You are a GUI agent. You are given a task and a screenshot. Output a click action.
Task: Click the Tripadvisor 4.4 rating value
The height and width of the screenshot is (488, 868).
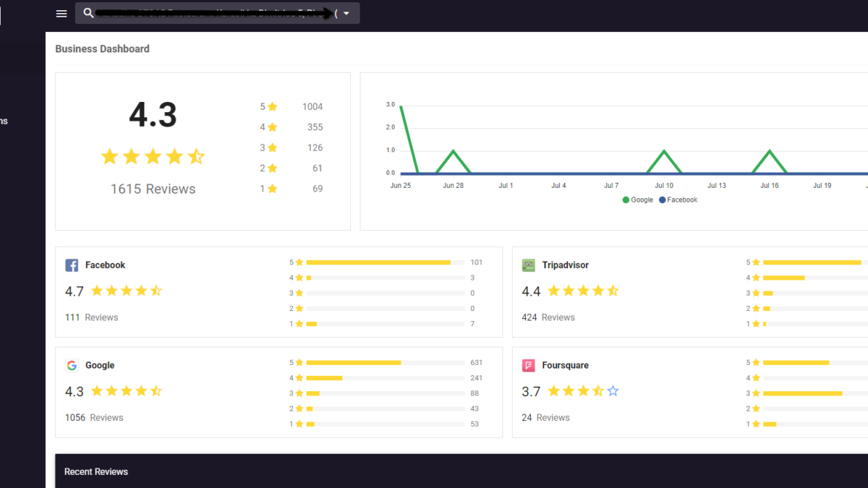click(531, 291)
